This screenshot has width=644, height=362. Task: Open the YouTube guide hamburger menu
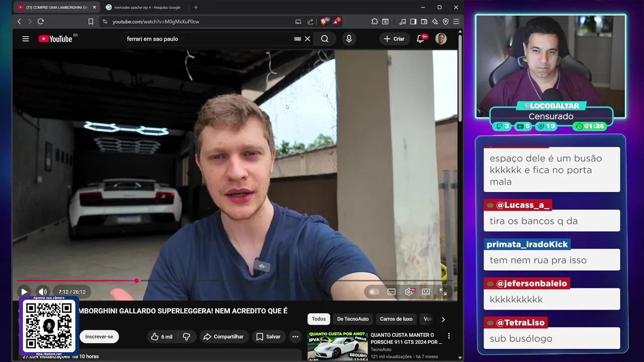[26, 39]
